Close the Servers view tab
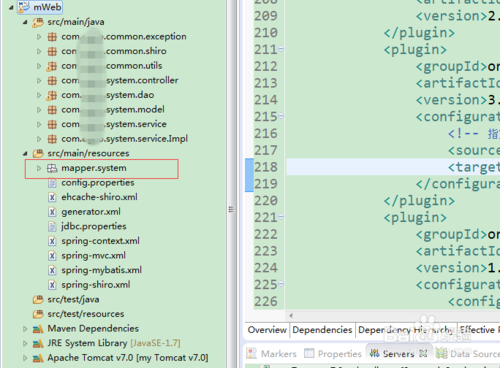500x368 pixels. [423, 354]
